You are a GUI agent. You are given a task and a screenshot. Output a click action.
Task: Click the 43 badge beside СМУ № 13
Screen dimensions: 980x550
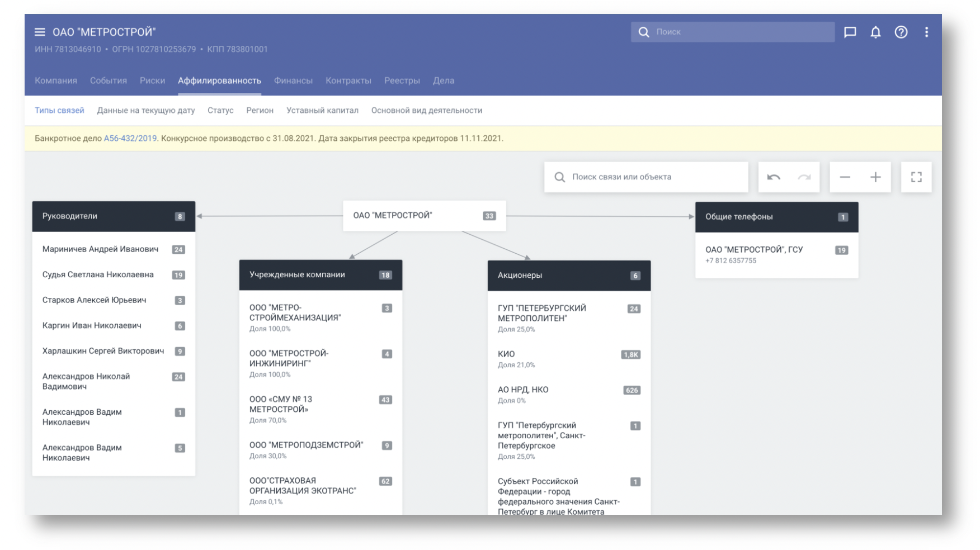pos(385,400)
